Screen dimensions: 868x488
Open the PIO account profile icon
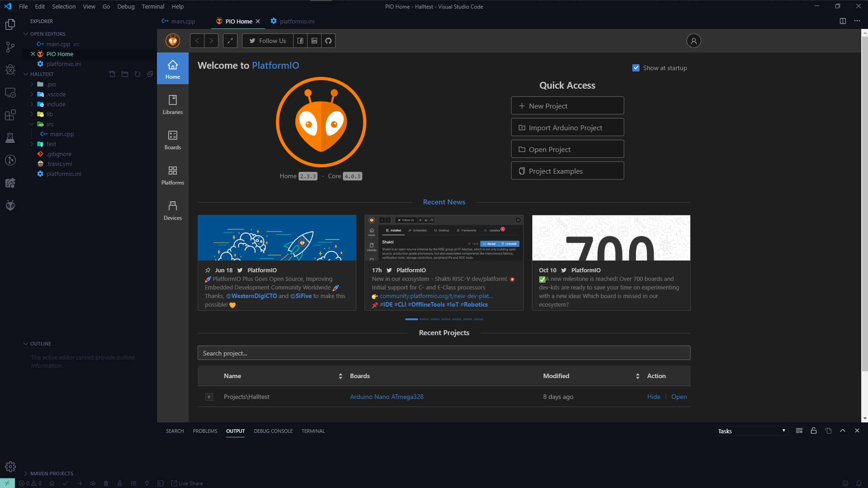click(x=693, y=41)
